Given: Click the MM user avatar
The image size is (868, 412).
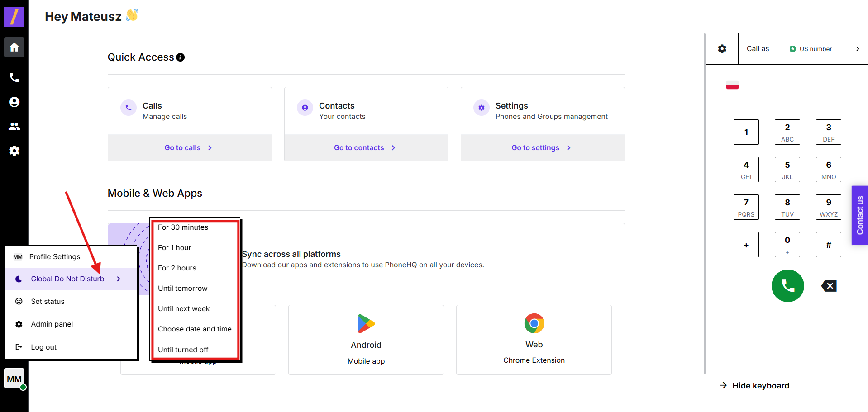Looking at the screenshot, I should point(14,379).
